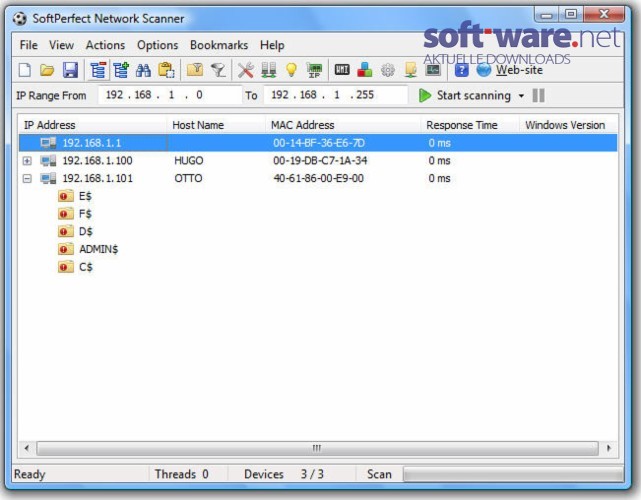Sort by IP Address column header

(93, 125)
